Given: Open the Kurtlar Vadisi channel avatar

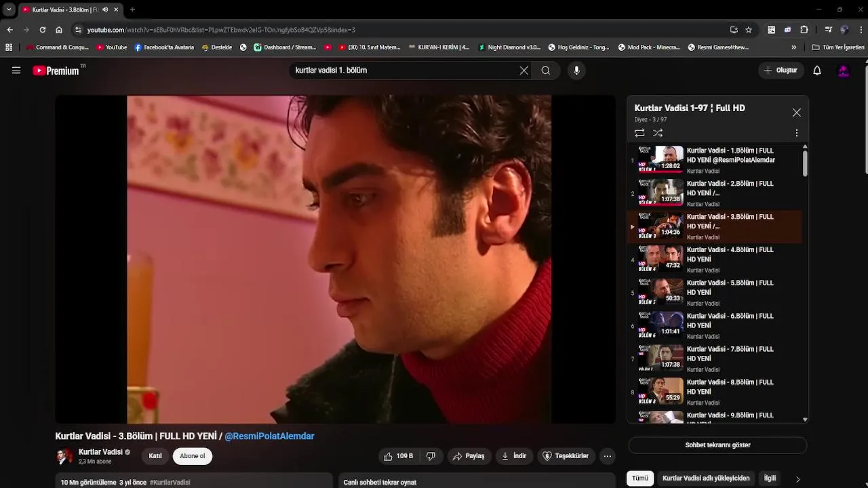Looking at the screenshot, I should coord(64,456).
